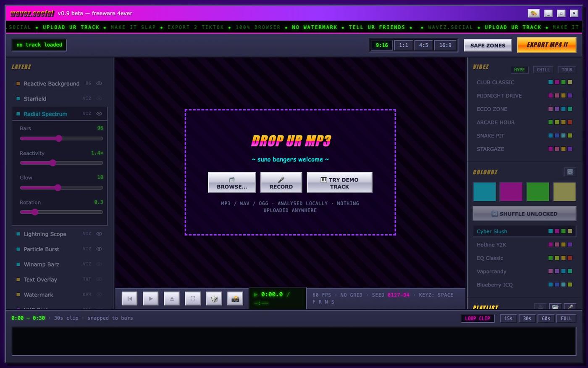This screenshot has width=588, height=368.
Task: Expand the Watermark layer row
Action: point(60,294)
